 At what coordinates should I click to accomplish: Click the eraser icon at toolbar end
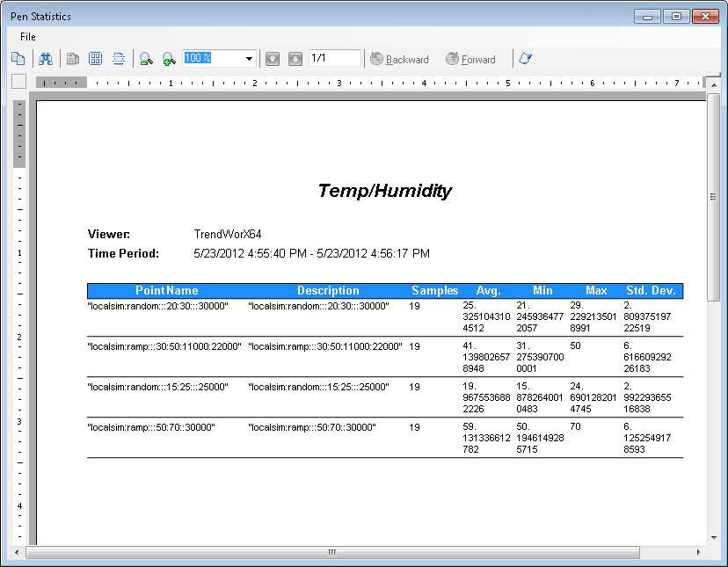525,59
